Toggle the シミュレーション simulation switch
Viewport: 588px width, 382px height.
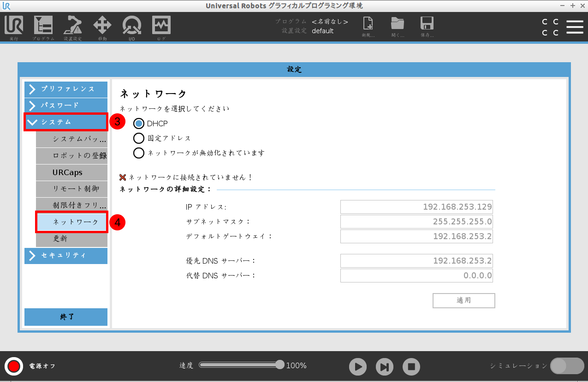[567, 366]
